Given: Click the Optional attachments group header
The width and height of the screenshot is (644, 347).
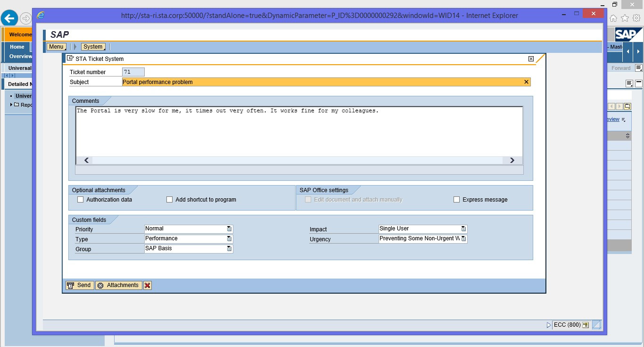Looking at the screenshot, I should click(99, 190).
